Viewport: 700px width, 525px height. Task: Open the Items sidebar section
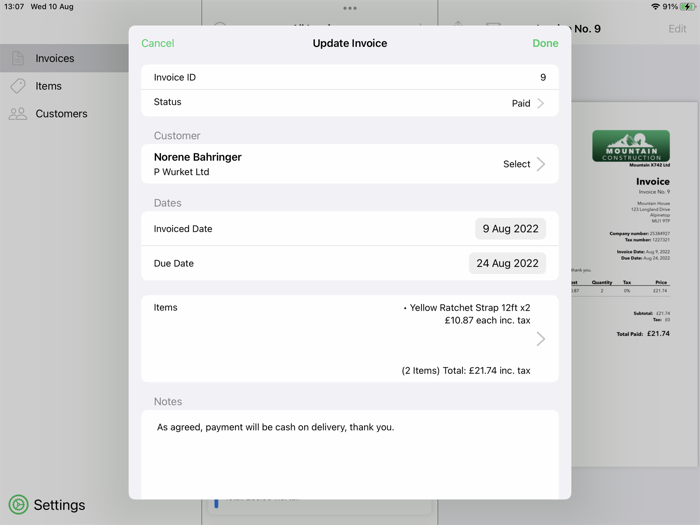click(x=64, y=86)
